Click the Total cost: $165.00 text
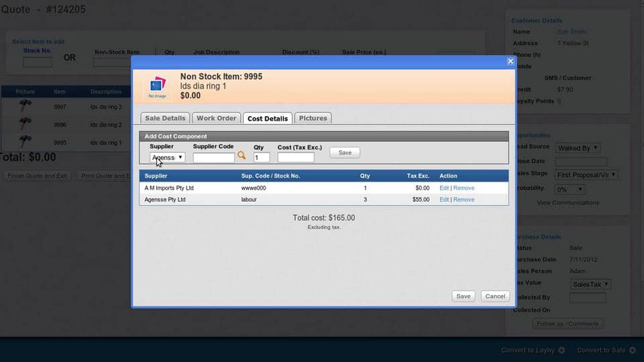Viewport: 644px width, 362px height. click(323, 218)
